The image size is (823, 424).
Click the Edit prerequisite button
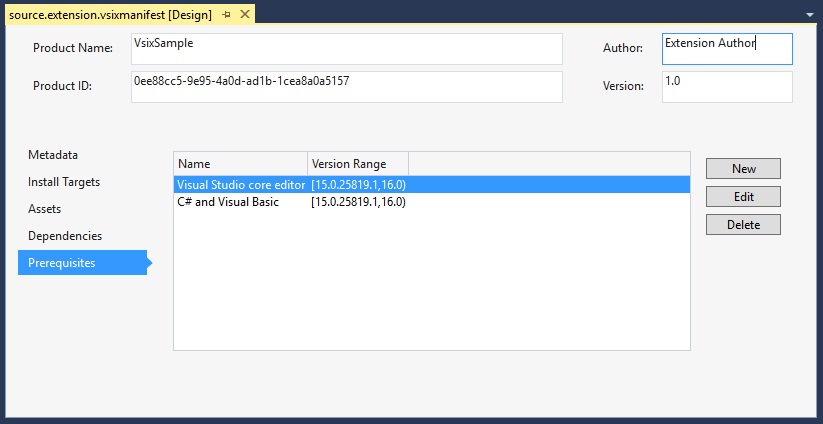(743, 196)
